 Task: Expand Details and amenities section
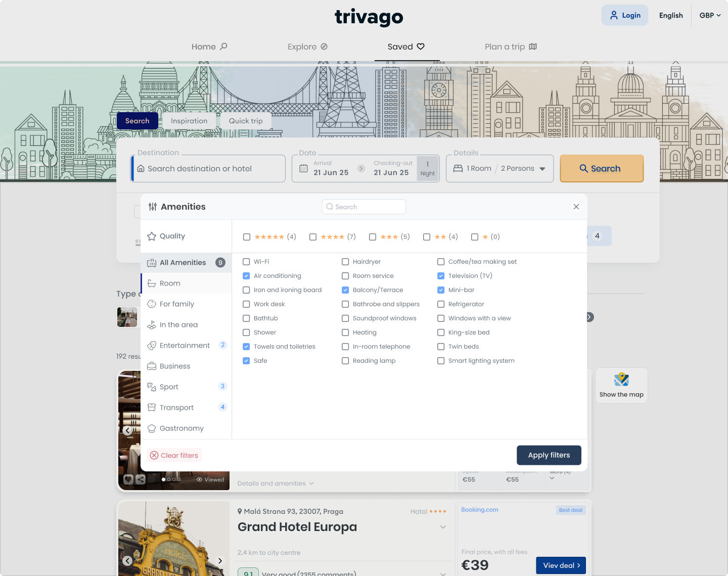coord(276,484)
